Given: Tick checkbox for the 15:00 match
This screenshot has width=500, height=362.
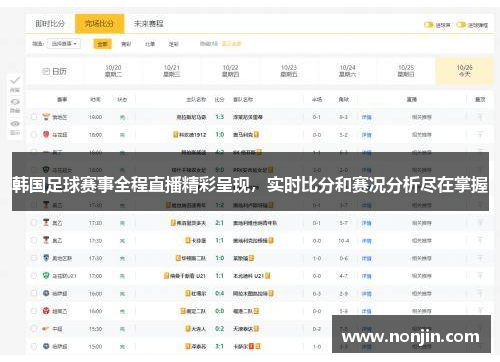Looking at the screenshot, I should (34, 346).
